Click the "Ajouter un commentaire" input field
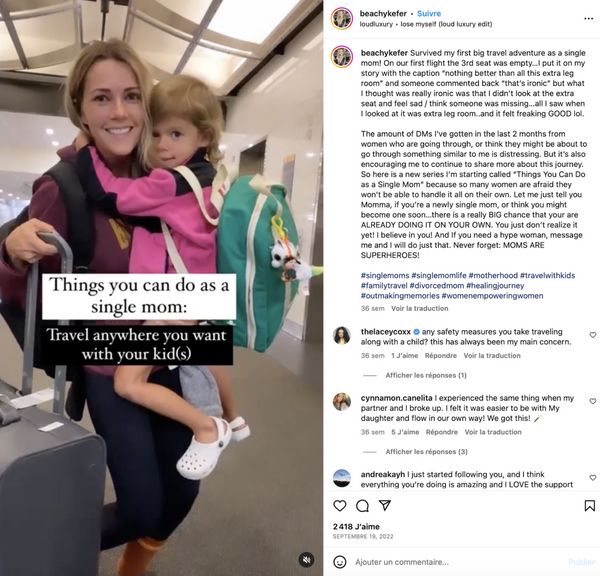 click(459, 562)
